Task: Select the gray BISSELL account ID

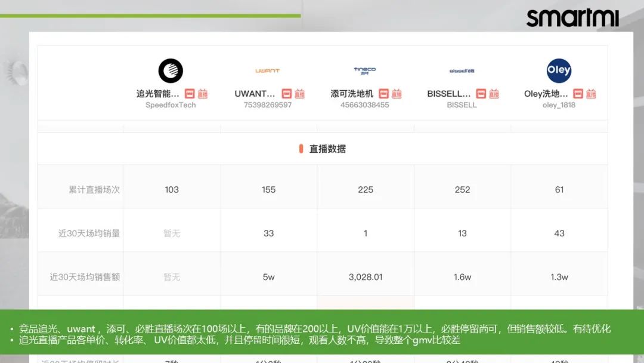Action: pos(462,105)
